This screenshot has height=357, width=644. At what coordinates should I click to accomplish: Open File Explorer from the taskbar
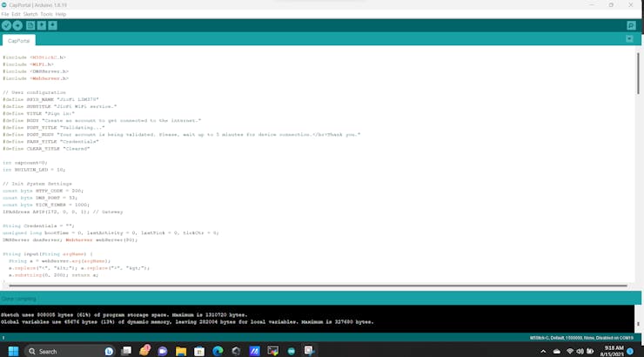[181, 351]
